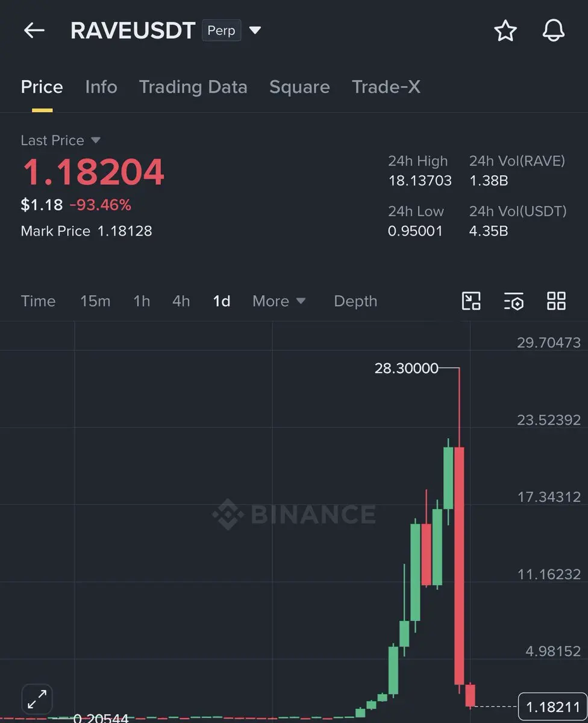Switch chart to Time line view
This screenshot has width=588, height=723.
[x=38, y=301]
